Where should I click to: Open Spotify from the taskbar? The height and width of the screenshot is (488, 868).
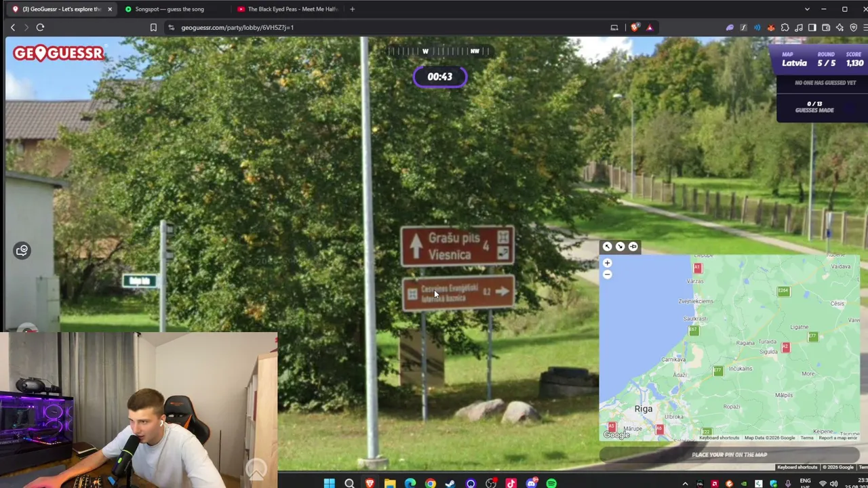tap(551, 483)
